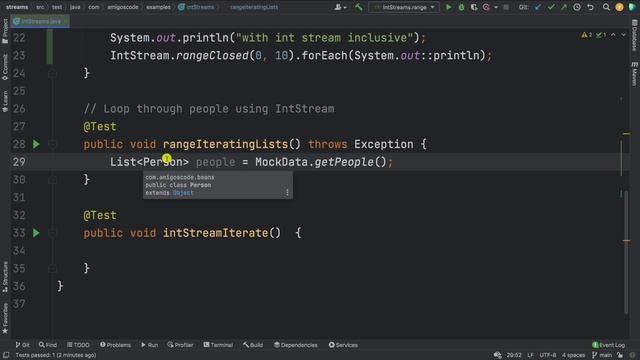Open the IntStreams.range run configuration dropdown
Viewport: 640px width, 360px height.
pyautogui.click(x=404, y=7)
